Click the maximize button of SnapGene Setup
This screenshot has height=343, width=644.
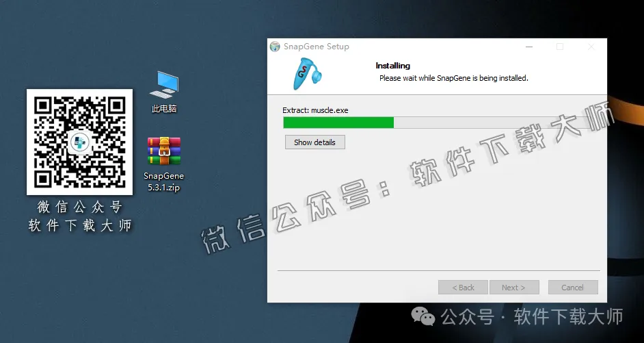pyautogui.click(x=560, y=47)
